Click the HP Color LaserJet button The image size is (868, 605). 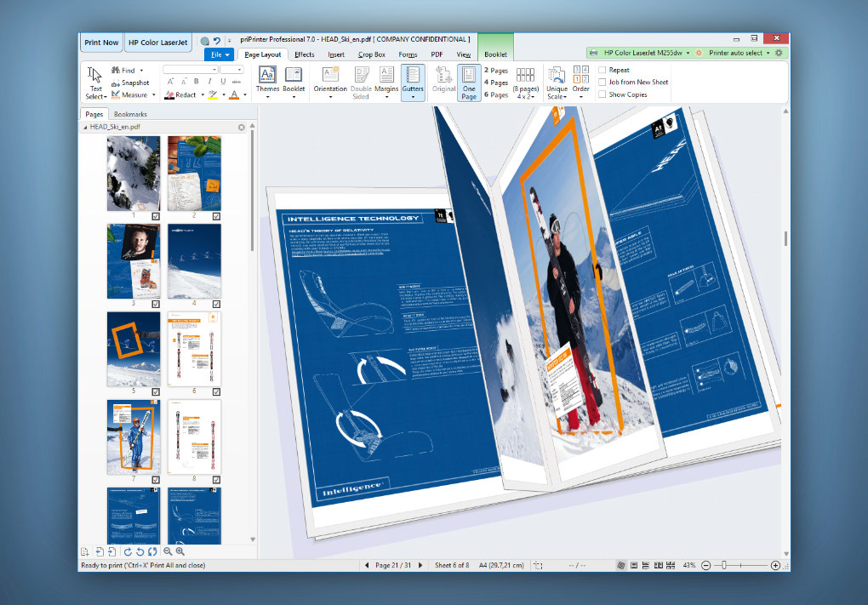tap(157, 42)
